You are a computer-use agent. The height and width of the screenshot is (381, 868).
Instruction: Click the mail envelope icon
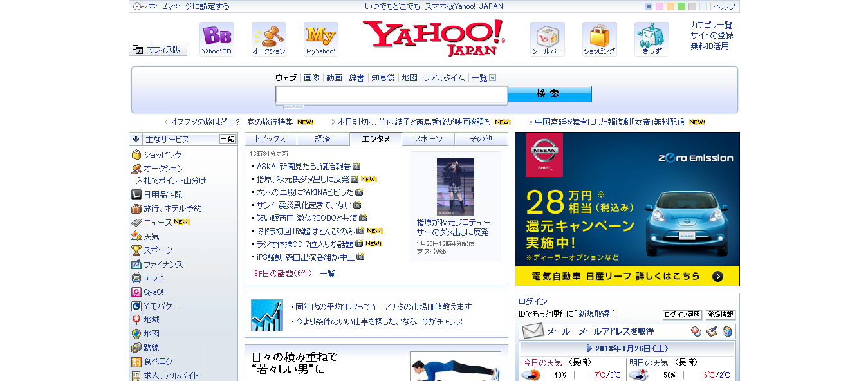(532, 331)
